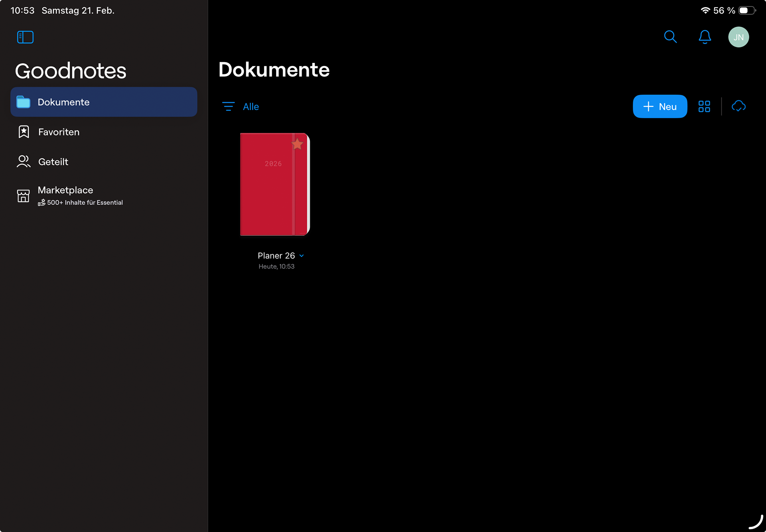Open the sort and filter lines icon
The width and height of the screenshot is (766, 532).
[x=228, y=106]
